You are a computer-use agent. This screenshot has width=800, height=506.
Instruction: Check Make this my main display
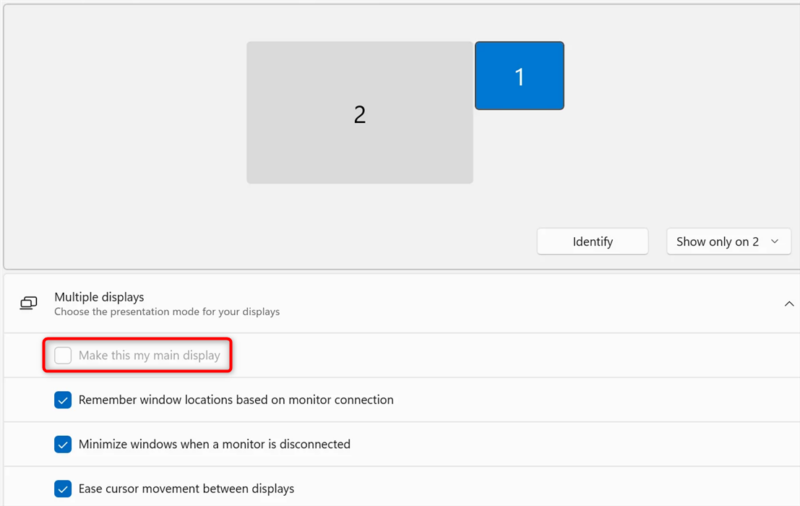tap(63, 355)
